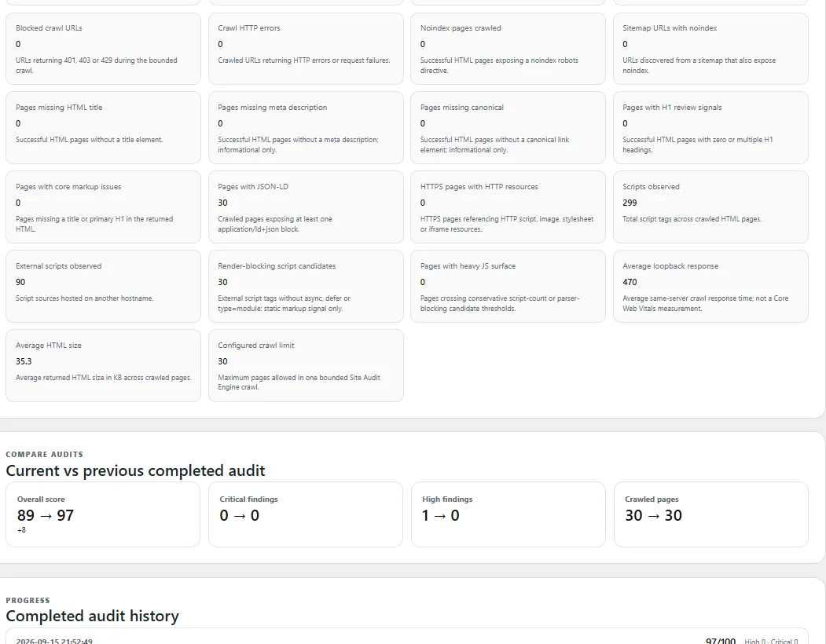
Task: Click the Noindex pages crawled label
Action: tap(461, 28)
